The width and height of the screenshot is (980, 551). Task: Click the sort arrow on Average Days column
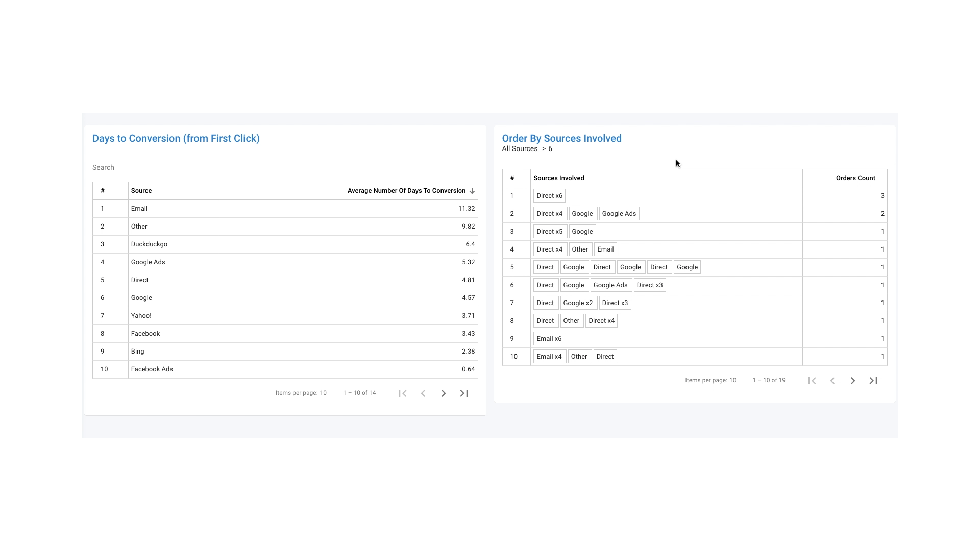472,191
